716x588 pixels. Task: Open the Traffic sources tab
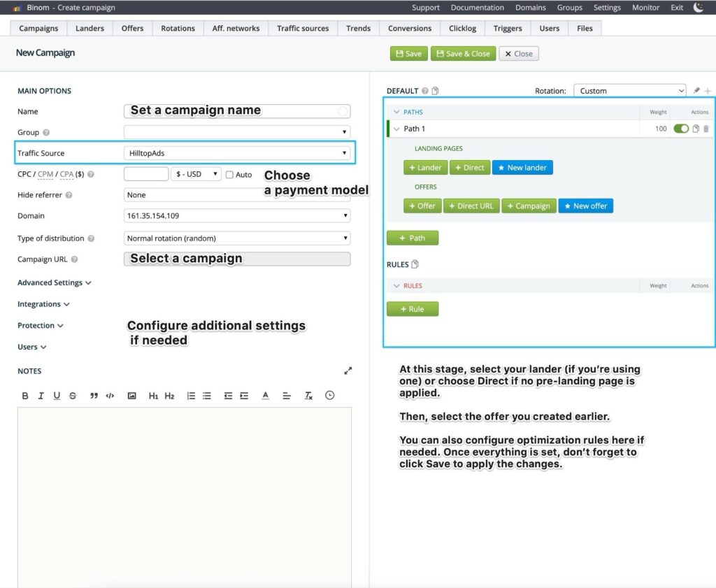coord(303,29)
